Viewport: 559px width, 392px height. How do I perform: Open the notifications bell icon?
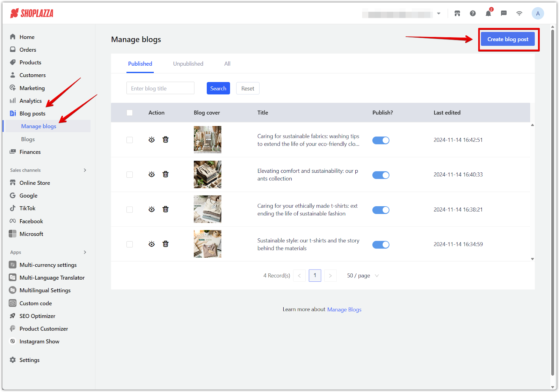pyautogui.click(x=488, y=13)
